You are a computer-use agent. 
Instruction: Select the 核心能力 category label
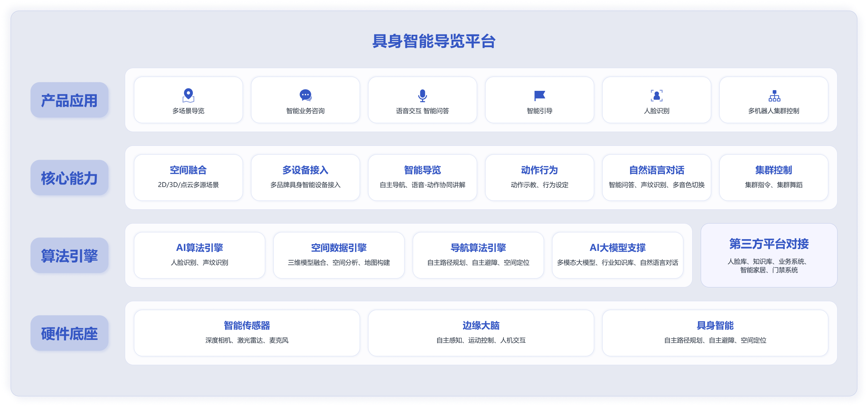click(69, 178)
